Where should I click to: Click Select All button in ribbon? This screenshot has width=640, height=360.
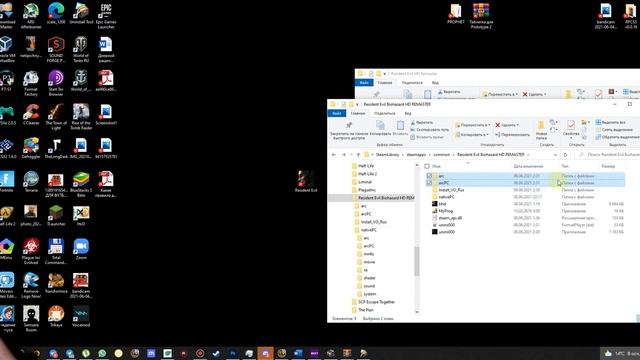tap(610, 122)
